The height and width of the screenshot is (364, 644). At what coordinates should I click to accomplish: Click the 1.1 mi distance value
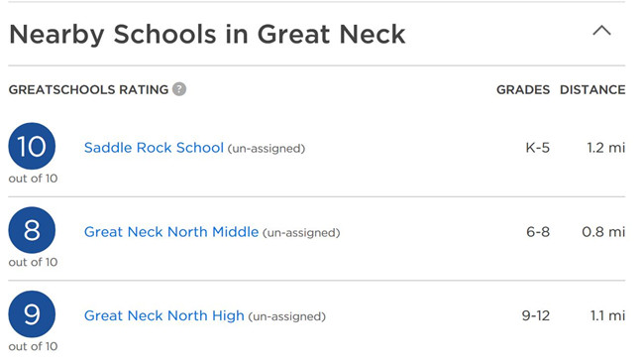(x=608, y=315)
